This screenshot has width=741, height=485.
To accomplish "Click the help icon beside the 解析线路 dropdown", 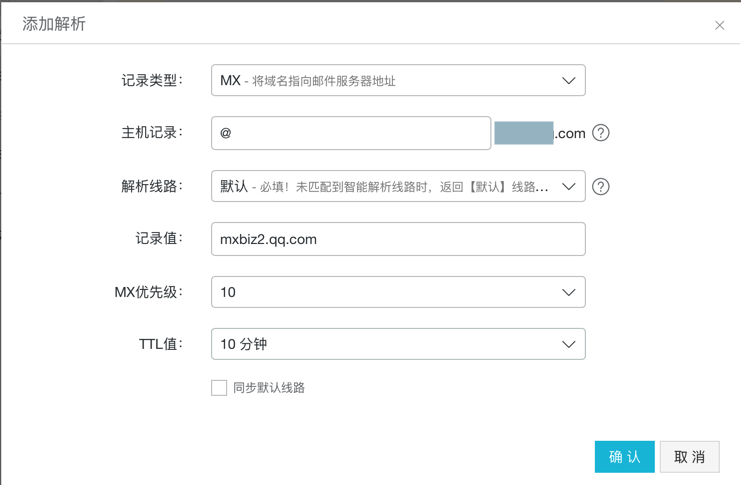I will click(x=601, y=186).
